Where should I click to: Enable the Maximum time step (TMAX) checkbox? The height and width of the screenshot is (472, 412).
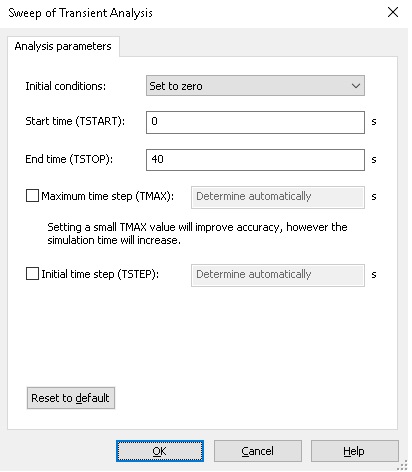point(32,196)
